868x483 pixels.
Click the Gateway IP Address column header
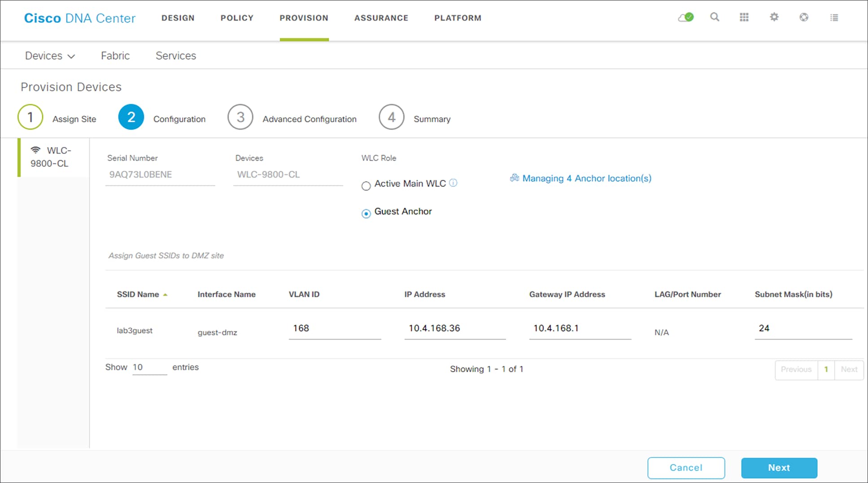click(567, 295)
